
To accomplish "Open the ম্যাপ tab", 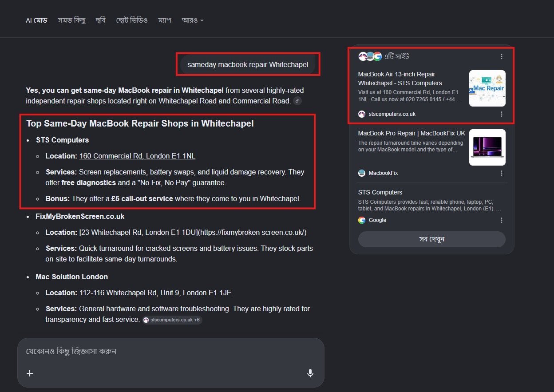I will coord(164,20).
